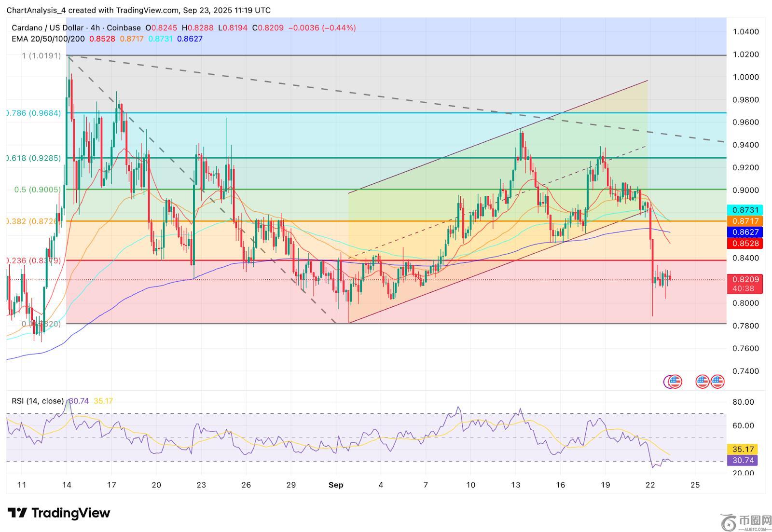Click the cyan 0.8731 EMA price label

(x=745, y=210)
